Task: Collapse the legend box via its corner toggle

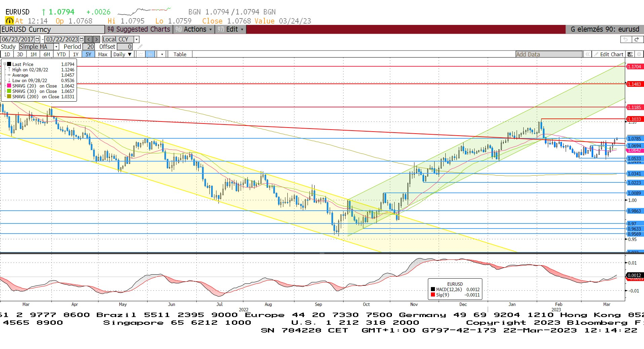Action: coord(5,64)
